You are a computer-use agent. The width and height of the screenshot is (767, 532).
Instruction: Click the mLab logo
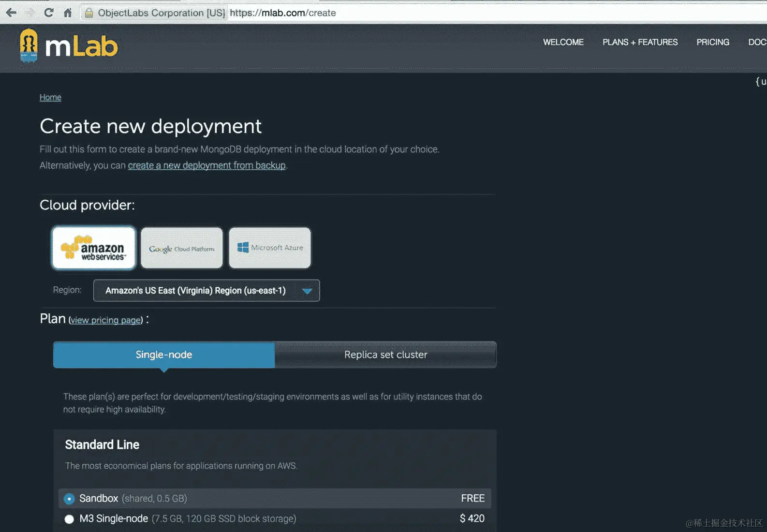(x=69, y=46)
